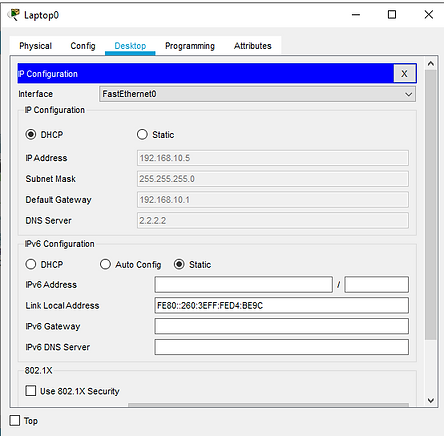Open the FastEthernet0 interface dropdown
This screenshot has width=444, height=436.
[257, 94]
